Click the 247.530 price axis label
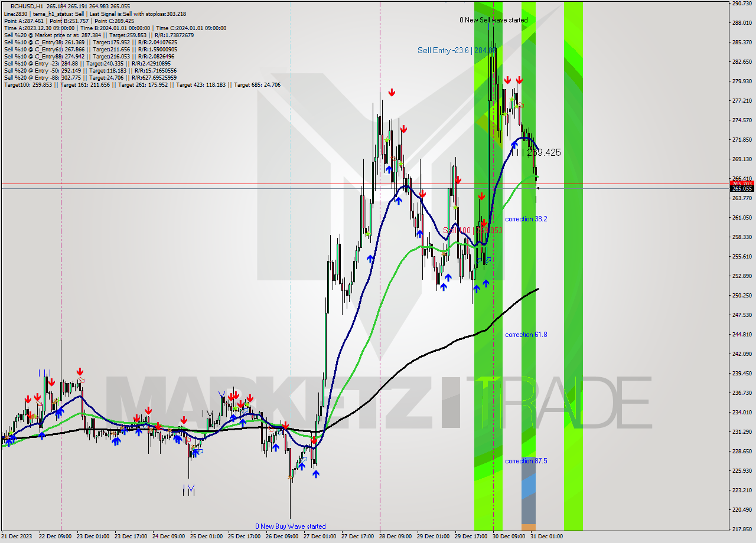The height and width of the screenshot is (543, 756). pos(742,315)
